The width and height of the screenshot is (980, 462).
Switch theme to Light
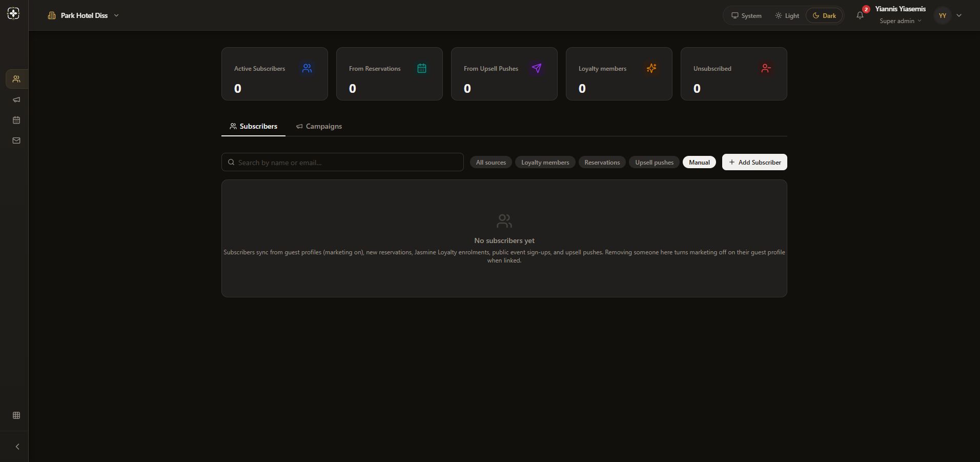click(x=787, y=15)
